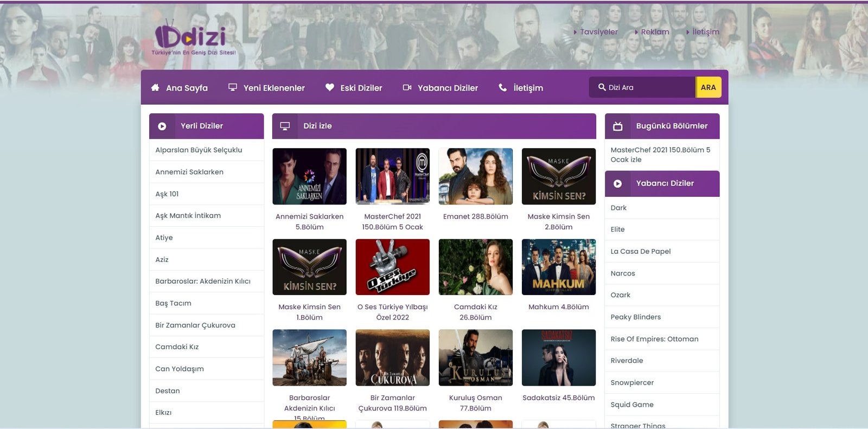Click the play icon in Yabancı Diziler sidebar header
Screen dimensions: 868x429
(x=617, y=184)
